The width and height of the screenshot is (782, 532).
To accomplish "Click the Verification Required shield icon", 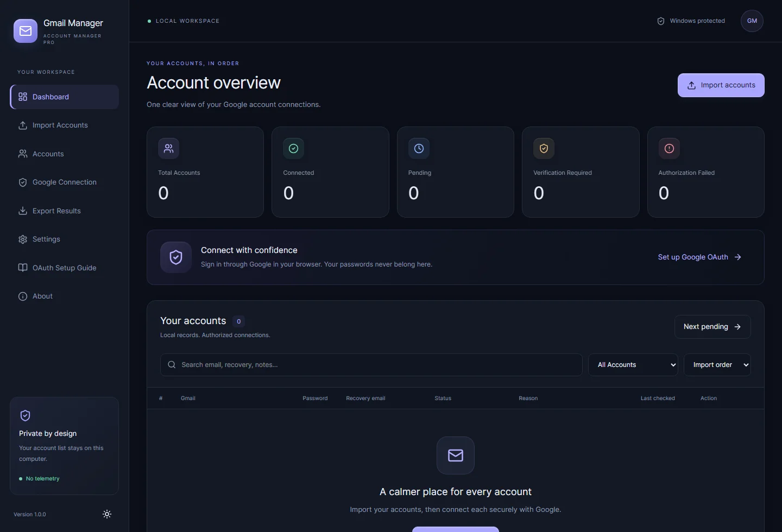I will [544, 148].
